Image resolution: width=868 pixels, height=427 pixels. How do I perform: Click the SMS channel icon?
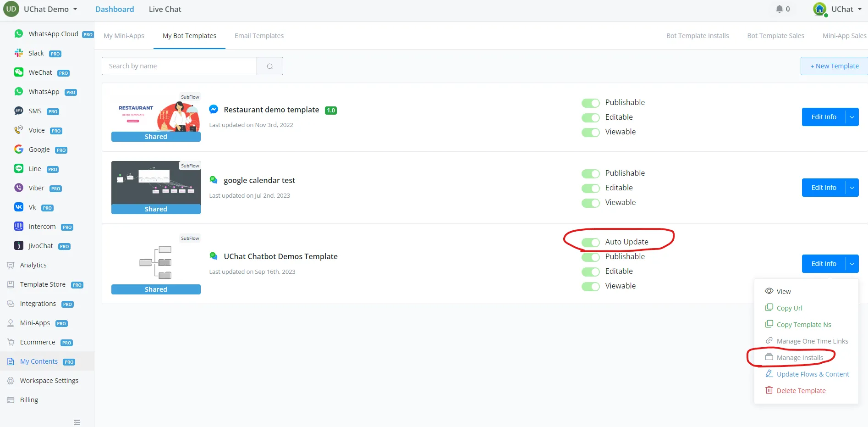19,111
